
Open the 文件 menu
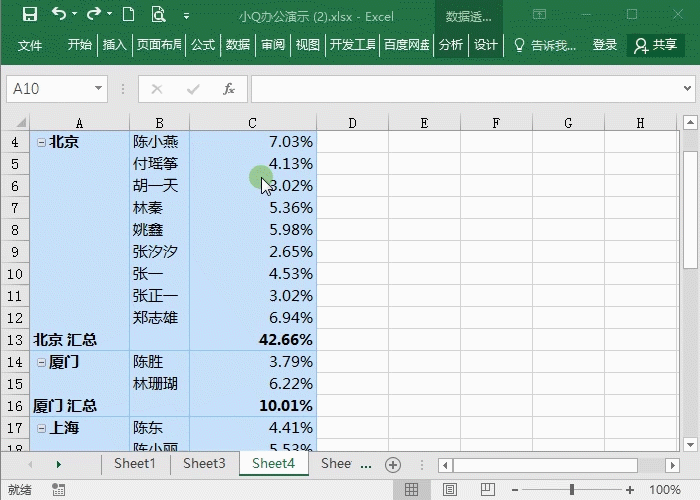coord(30,45)
